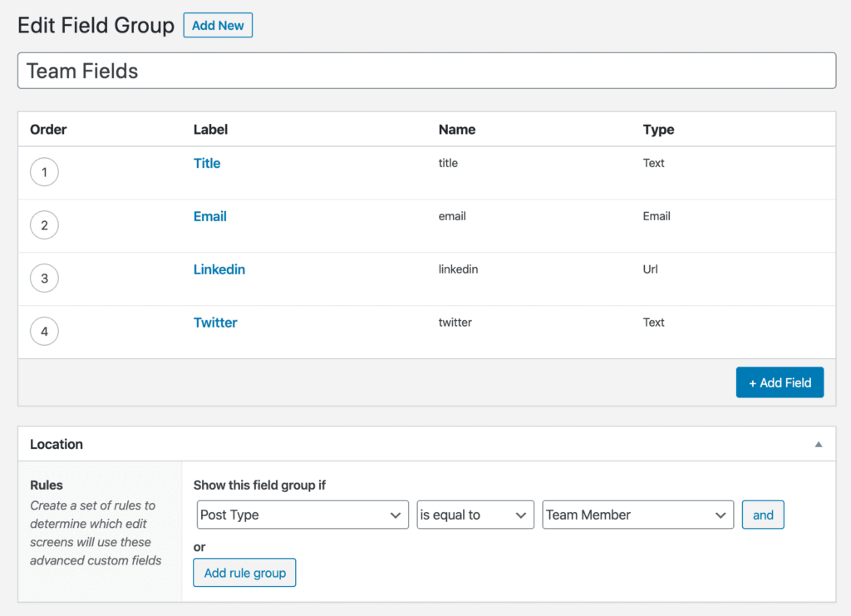Click the Type column header

coord(658,130)
